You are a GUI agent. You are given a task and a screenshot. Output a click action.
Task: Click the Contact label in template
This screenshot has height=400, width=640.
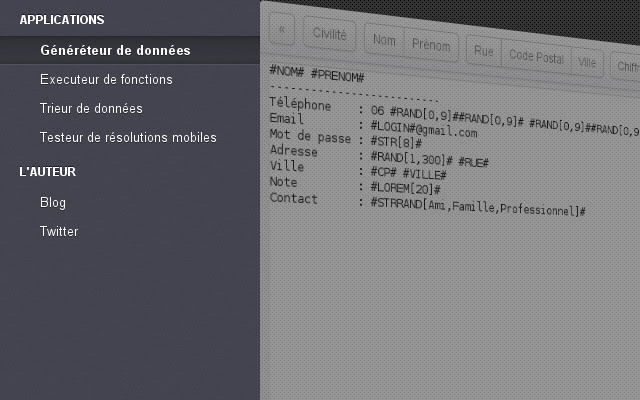[293, 198]
